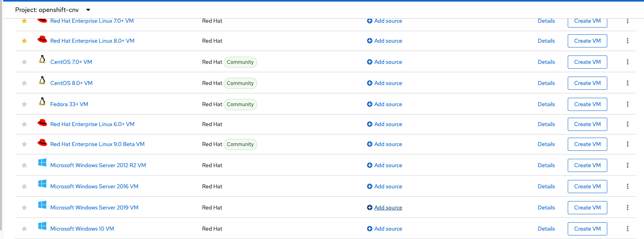Screen dimensions: 644x239
Task: Open kebab menu for Windows Server 2012 R2 VM
Action: tap(628, 165)
